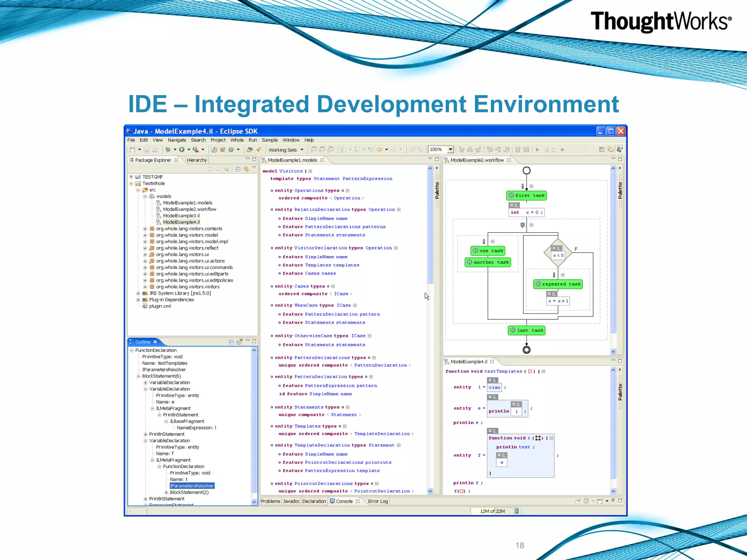This screenshot has height=560, width=747.
Task: Click Link with Editor arrows icon
Action: point(246,169)
